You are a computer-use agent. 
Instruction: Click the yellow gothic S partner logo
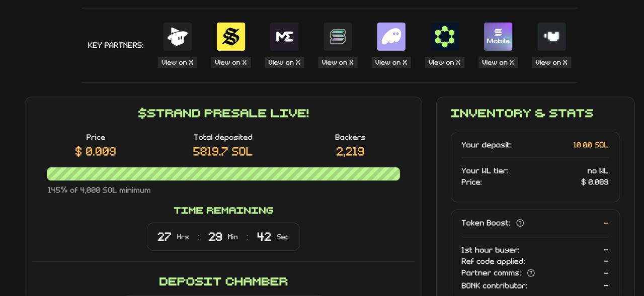point(231,37)
